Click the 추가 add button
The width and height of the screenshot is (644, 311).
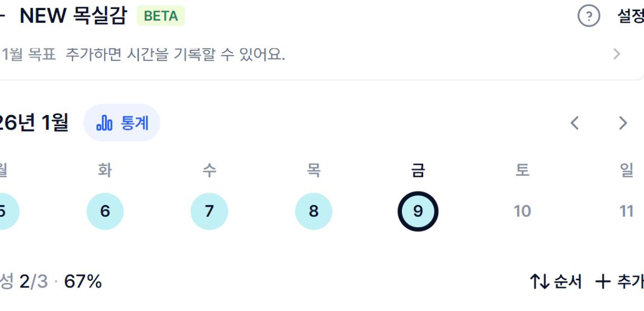pyautogui.click(x=619, y=282)
